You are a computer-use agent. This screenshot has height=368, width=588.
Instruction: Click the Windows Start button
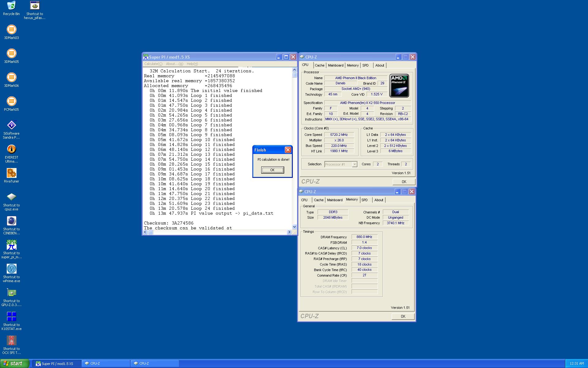pos(14,363)
